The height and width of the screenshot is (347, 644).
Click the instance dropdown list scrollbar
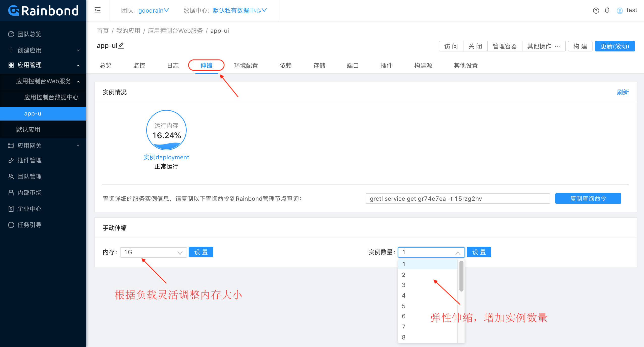(461, 276)
